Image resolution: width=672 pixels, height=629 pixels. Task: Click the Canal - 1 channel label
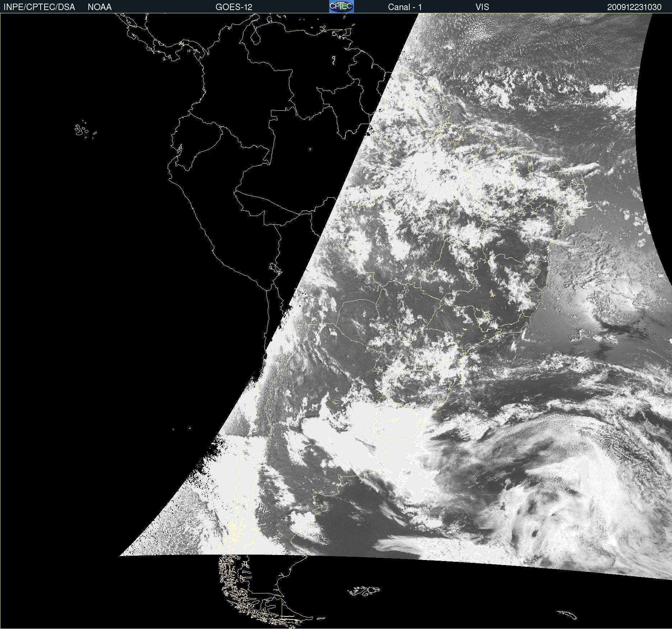tap(405, 7)
